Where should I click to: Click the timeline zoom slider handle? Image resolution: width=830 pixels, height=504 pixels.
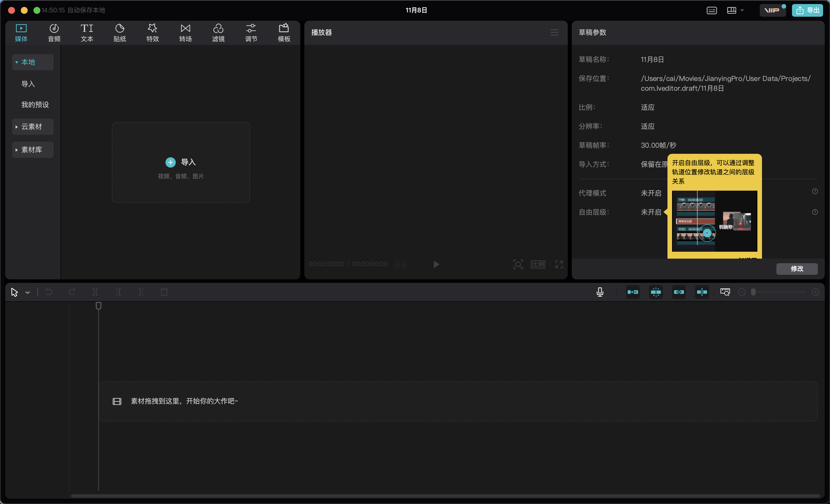pos(753,292)
